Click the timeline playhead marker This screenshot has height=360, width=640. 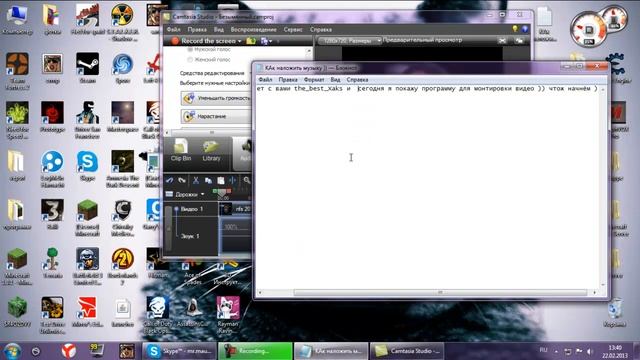222,192
